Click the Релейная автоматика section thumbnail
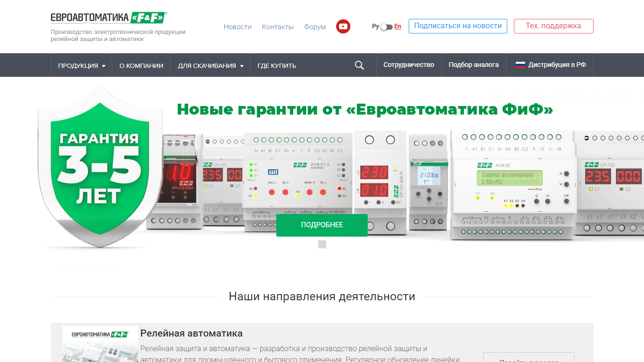This screenshot has height=362, width=644. [x=100, y=344]
